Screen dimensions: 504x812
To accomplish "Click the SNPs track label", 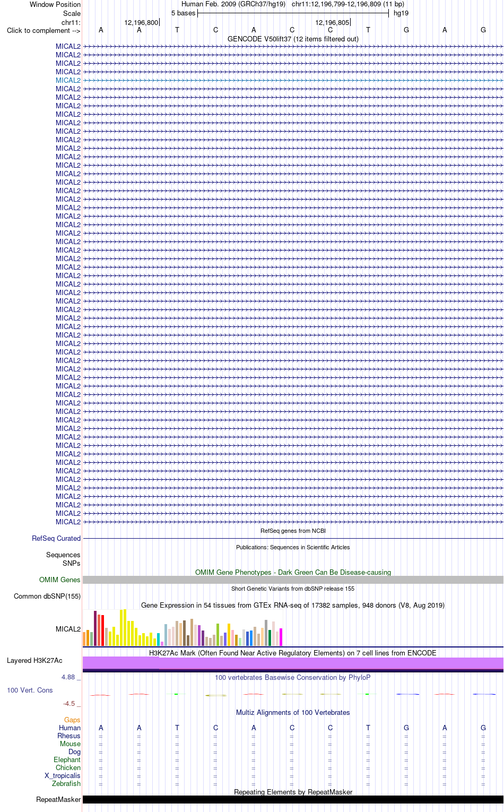I will click(x=72, y=563).
